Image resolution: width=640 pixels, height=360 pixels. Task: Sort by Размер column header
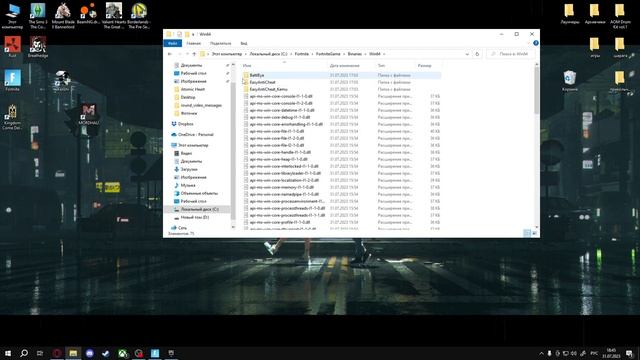tap(424, 66)
